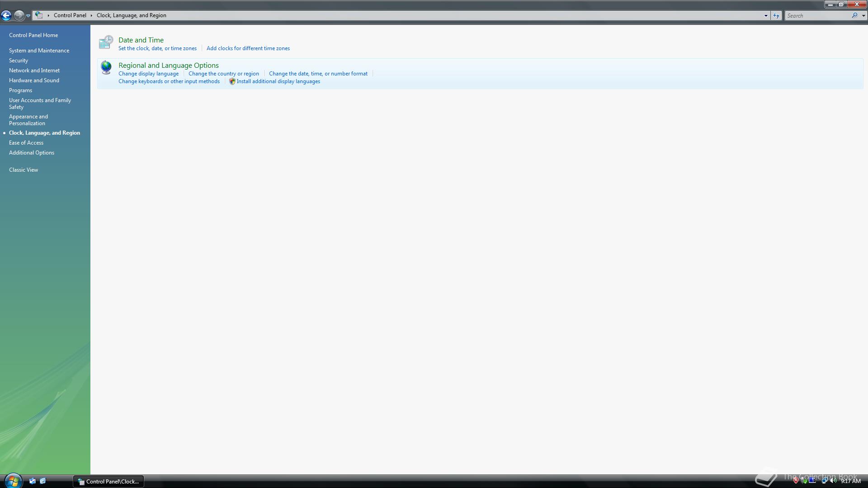Click the Regional and Language globe icon
This screenshot has height=488, width=868.
point(106,67)
